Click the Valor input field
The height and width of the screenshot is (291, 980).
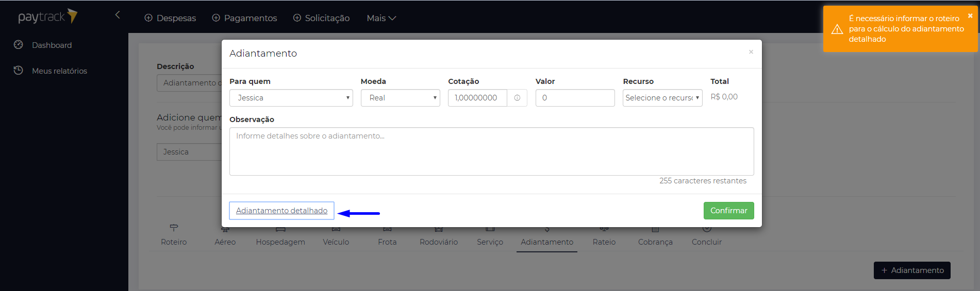coord(575,98)
